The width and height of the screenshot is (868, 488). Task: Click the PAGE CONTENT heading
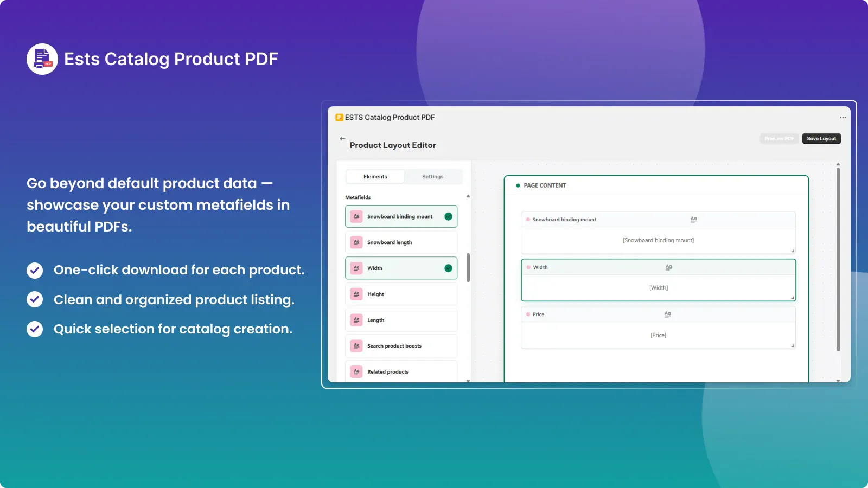coord(545,185)
